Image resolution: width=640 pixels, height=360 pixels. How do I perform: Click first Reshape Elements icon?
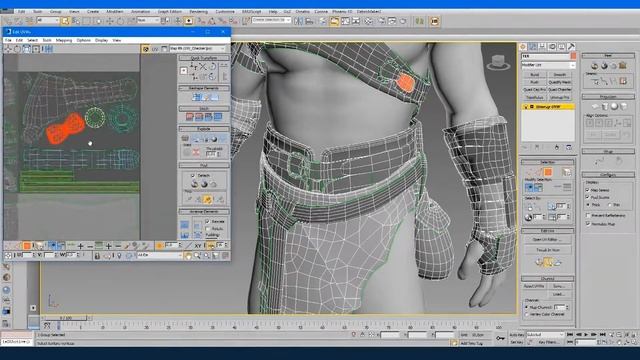tap(196, 97)
